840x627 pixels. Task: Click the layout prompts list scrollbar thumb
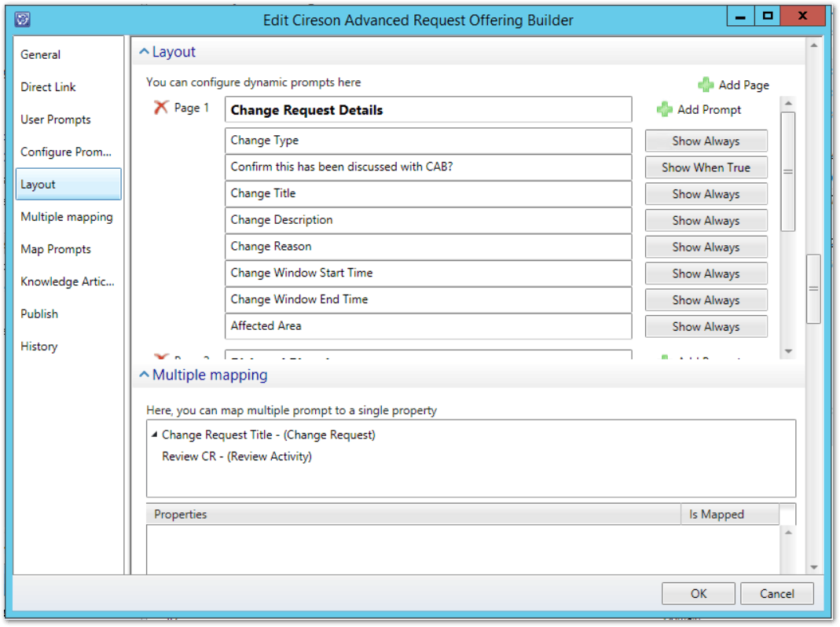787,171
